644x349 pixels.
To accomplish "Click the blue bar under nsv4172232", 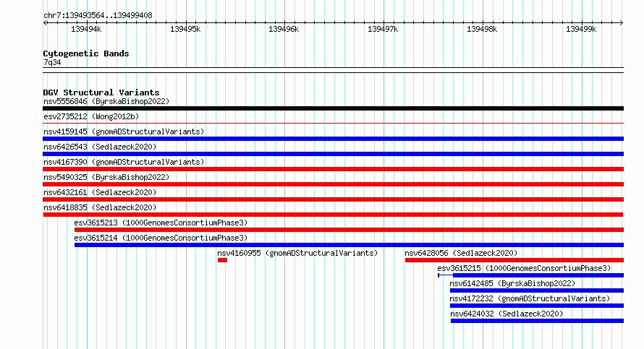I will (537, 306).
